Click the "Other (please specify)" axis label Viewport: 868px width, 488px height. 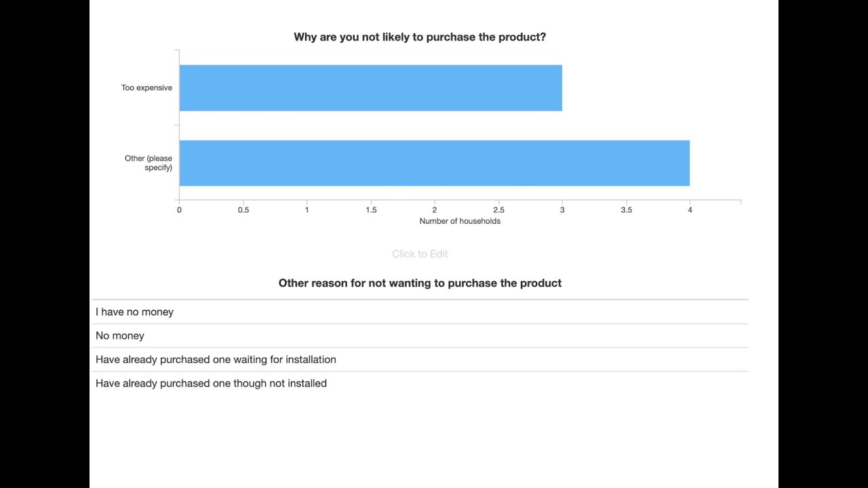(149, 163)
